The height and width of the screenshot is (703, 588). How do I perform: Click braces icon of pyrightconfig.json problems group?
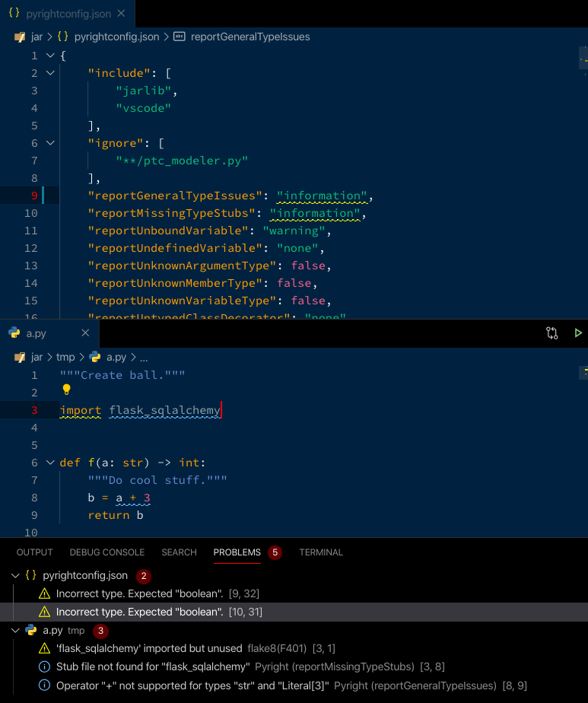click(x=31, y=575)
